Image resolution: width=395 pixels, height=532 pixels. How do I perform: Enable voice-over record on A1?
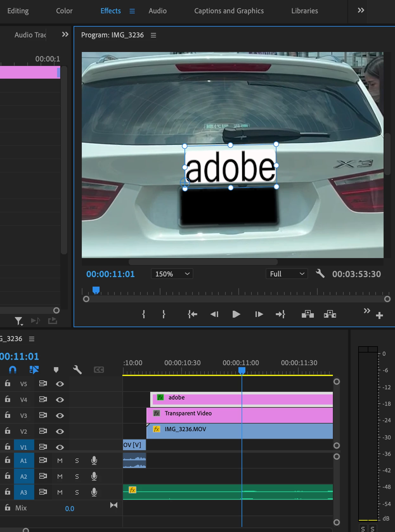click(94, 460)
